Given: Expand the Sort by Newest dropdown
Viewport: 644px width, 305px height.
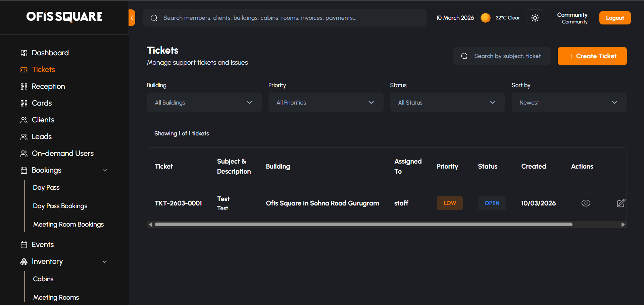Looking at the screenshot, I should tap(569, 102).
